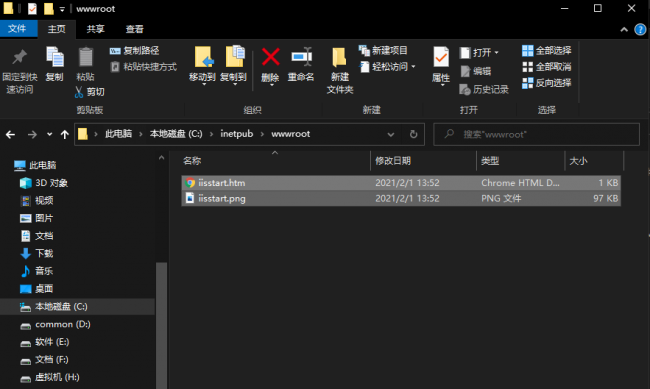Refresh the current folder view
Image resolution: width=650 pixels, height=389 pixels.
pos(413,134)
